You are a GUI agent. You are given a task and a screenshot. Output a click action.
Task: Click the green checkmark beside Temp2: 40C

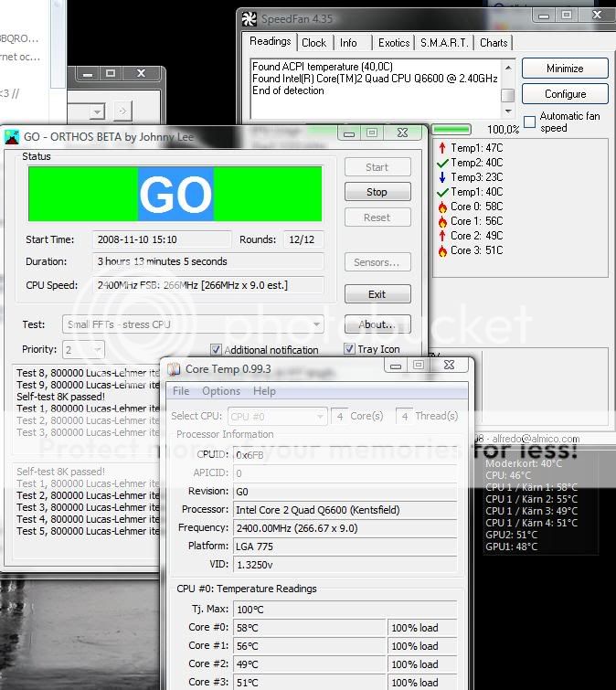coord(442,163)
